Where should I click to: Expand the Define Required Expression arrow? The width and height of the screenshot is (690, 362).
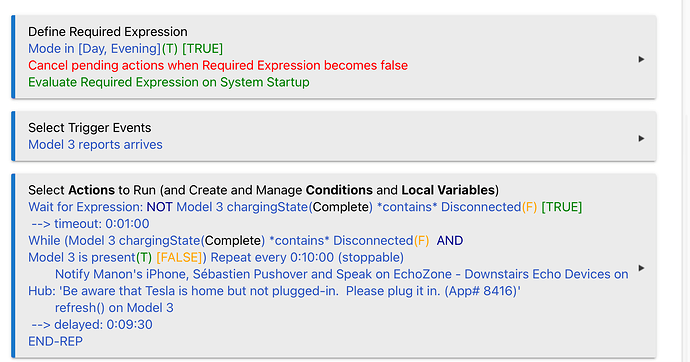641,59
